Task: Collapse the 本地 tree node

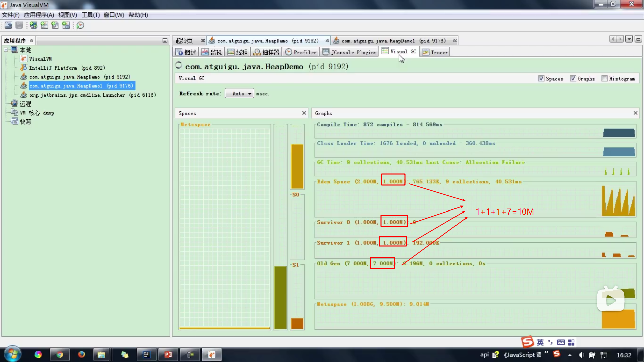Action: [6, 50]
